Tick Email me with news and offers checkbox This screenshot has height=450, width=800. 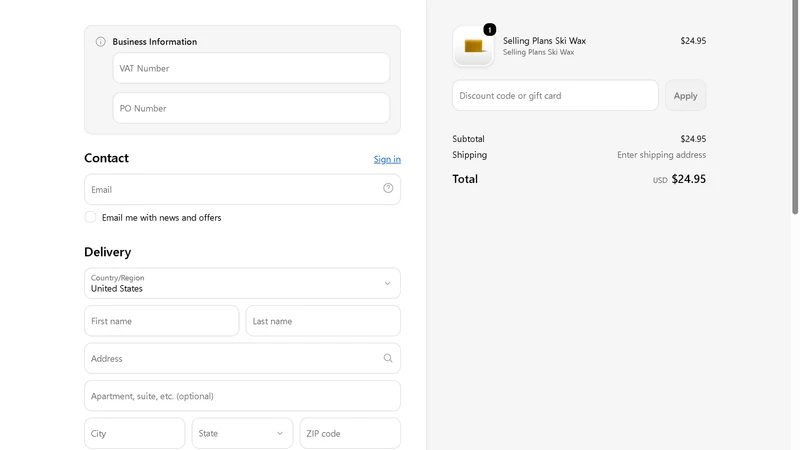click(90, 217)
